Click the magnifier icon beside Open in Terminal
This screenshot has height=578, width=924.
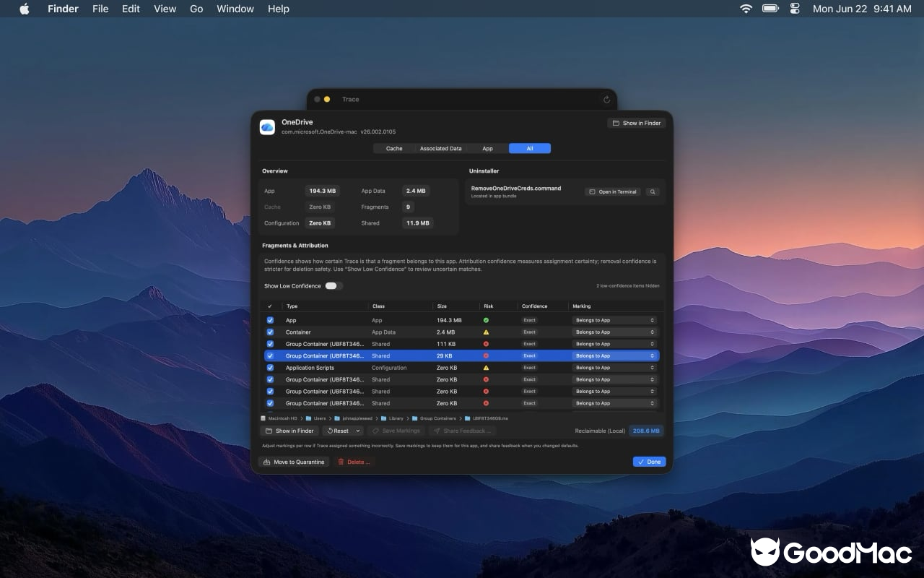pyautogui.click(x=653, y=192)
